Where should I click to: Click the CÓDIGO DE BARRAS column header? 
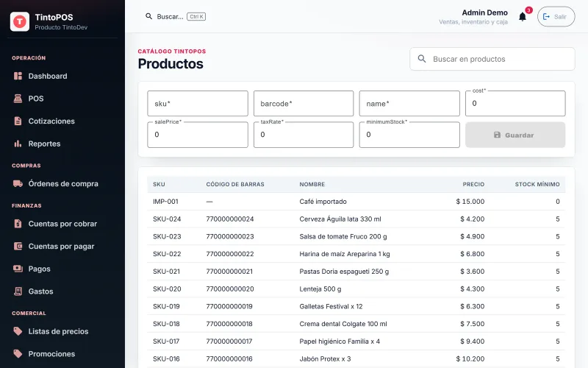(235, 185)
